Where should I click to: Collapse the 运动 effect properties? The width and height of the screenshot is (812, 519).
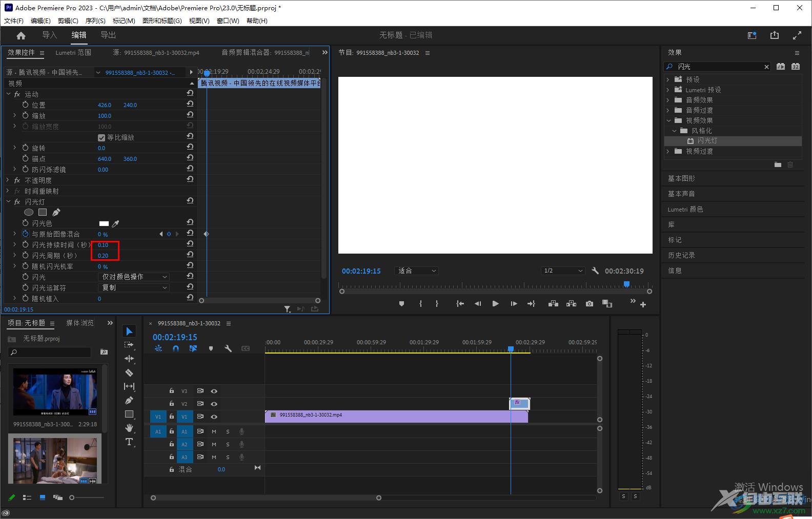tap(8, 94)
